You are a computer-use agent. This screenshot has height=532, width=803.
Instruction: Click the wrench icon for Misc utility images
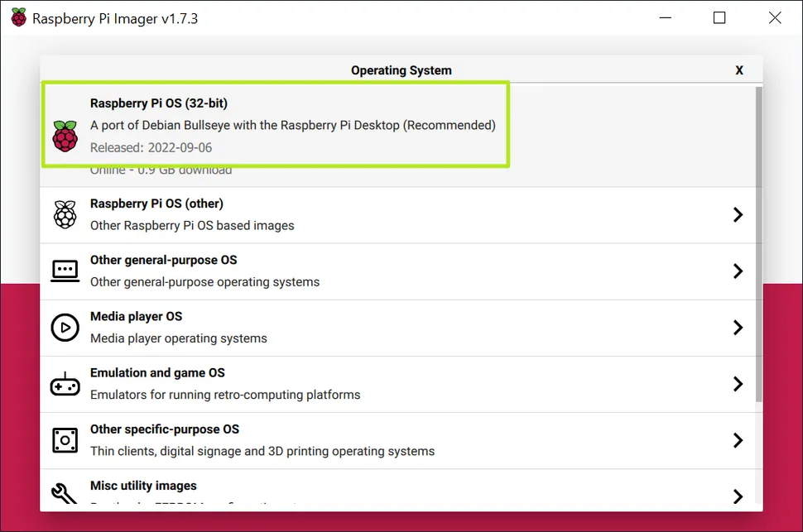click(x=65, y=494)
